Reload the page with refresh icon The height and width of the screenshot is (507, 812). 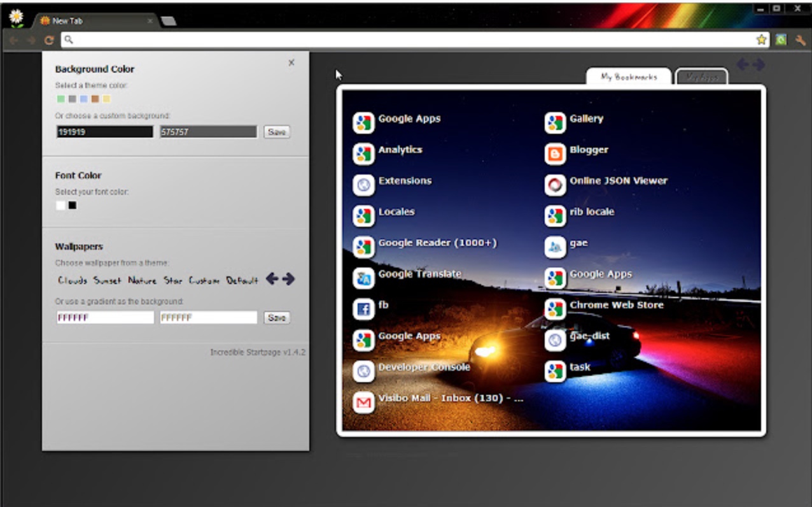(x=48, y=40)
